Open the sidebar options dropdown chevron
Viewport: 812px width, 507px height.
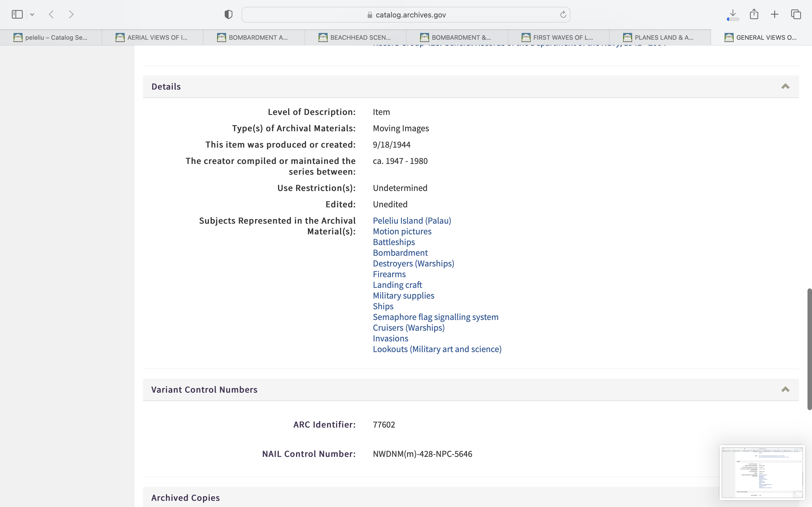pos(32,14)
